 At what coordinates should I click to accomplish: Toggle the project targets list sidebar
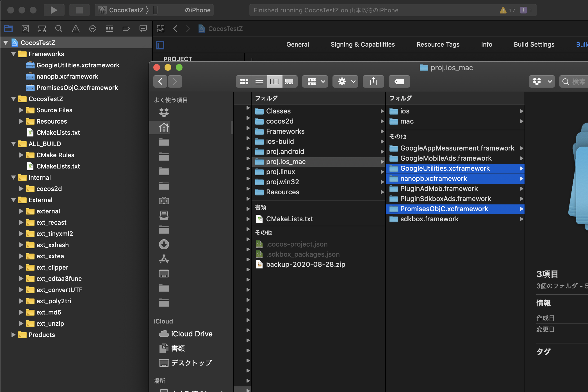tap(160, 45)
